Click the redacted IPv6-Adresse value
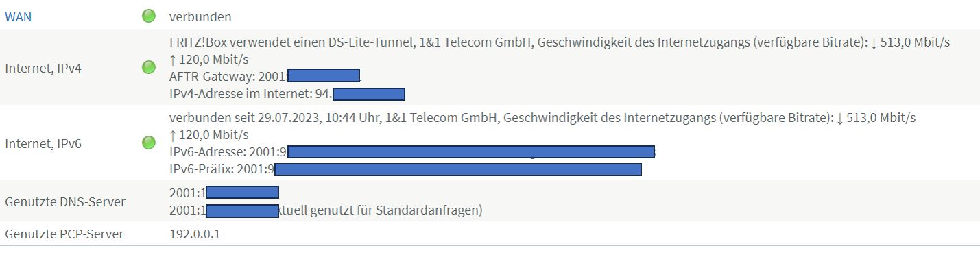980x257 pixels. [x=470, y=151]
